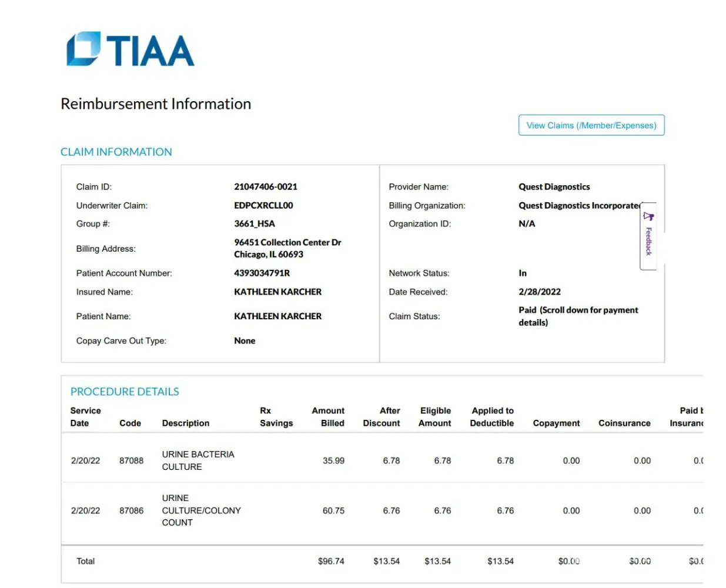The width and height of the screenshot is (726, 588).
Task: Click the Eligible Amount column header
Action: (435, 417)
